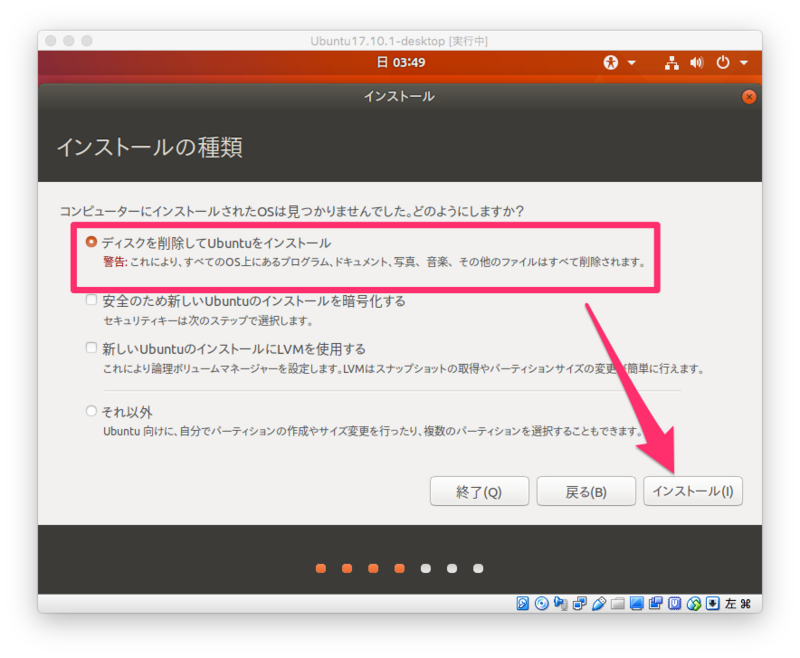Click the セキュリティキーは次のステップで選択します text

coord(208,321)
